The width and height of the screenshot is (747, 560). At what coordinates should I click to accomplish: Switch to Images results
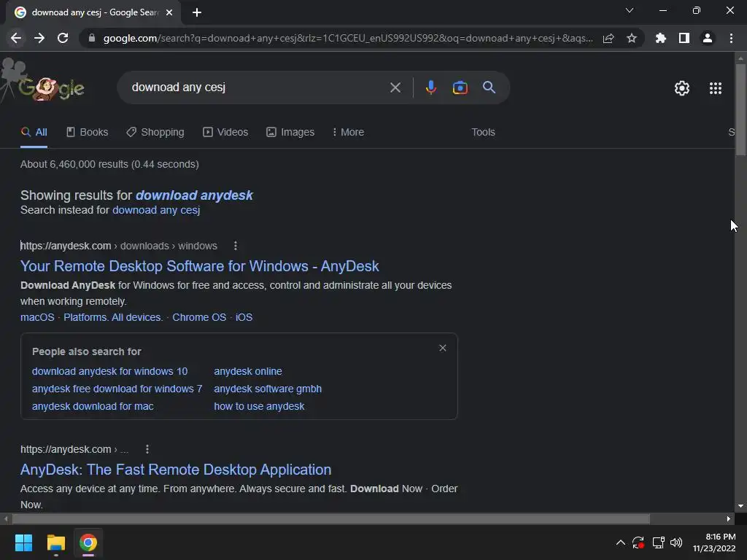pyautogui.click(x=290, y=133)
